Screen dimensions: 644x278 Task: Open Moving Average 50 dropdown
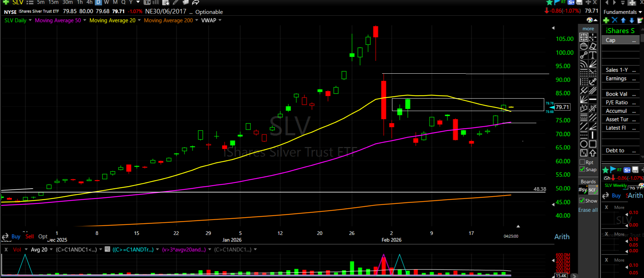pyautogui.click(x=85, y=20)
